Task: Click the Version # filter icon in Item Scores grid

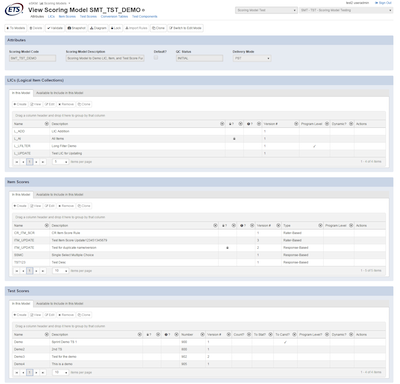Action: pyautogui.click(x=278, y=226)
